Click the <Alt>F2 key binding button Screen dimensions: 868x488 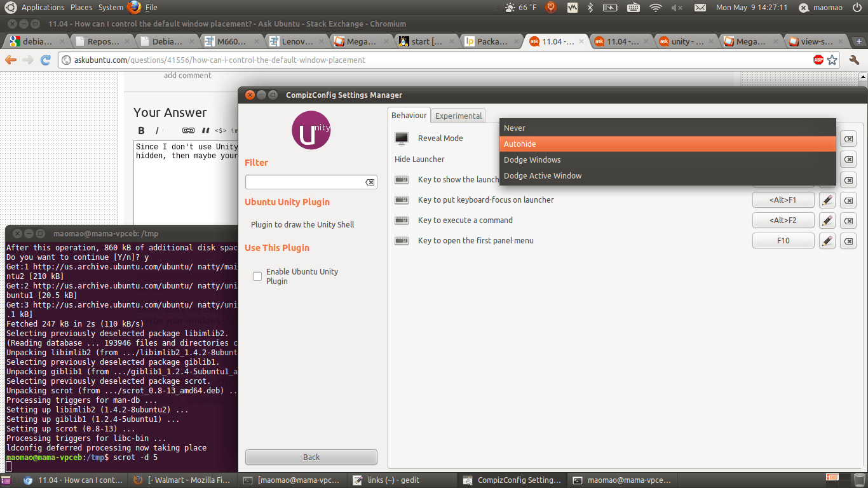pos(783,220)
